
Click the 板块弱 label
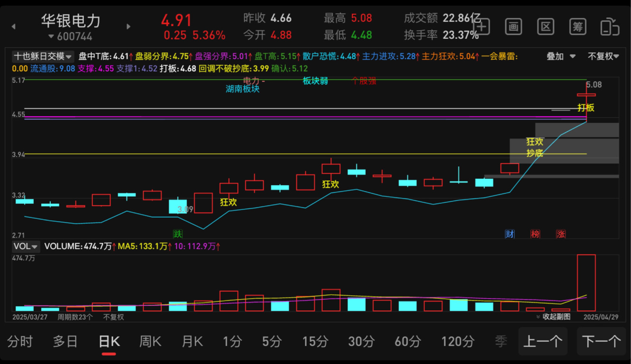pyautogui.click(x=315, y=81)
